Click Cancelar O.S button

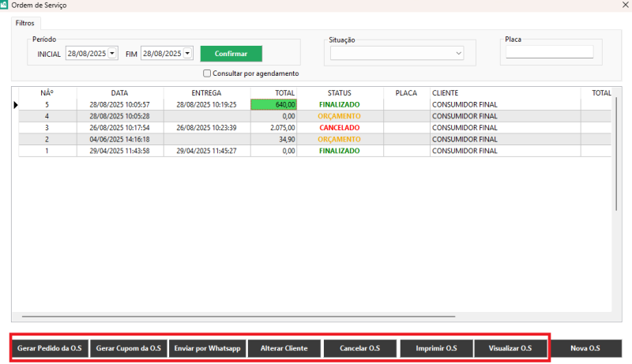point(360,348)
